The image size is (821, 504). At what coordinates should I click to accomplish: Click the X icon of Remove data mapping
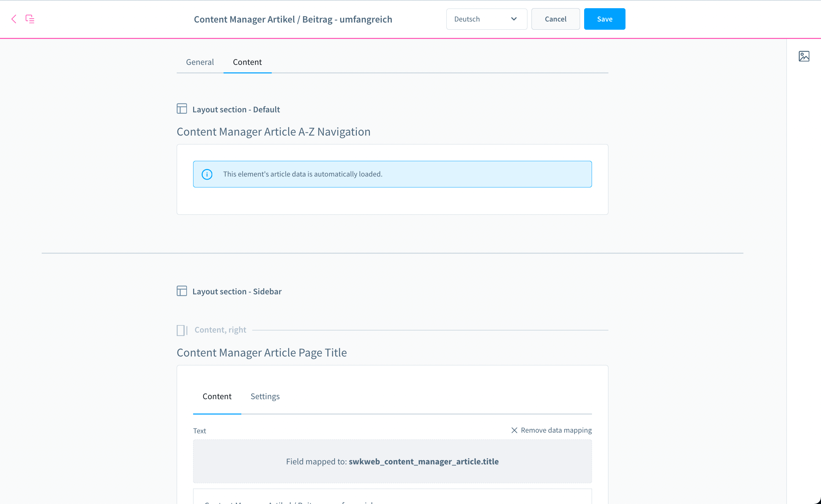(x=514, y=430)
